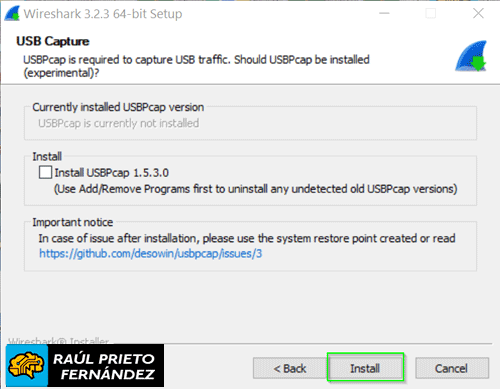Minimize the Wireshark Setup window
The width and height of the screenshot is (500, 389).
[384, 13]
